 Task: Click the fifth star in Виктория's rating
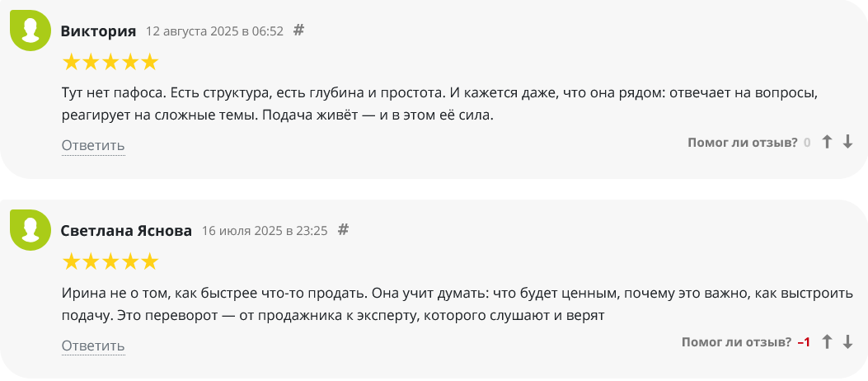tap(149, 62)
